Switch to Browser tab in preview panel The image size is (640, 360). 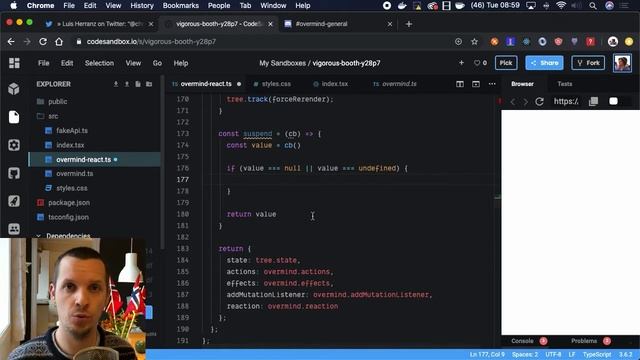[x=522, y=84]
